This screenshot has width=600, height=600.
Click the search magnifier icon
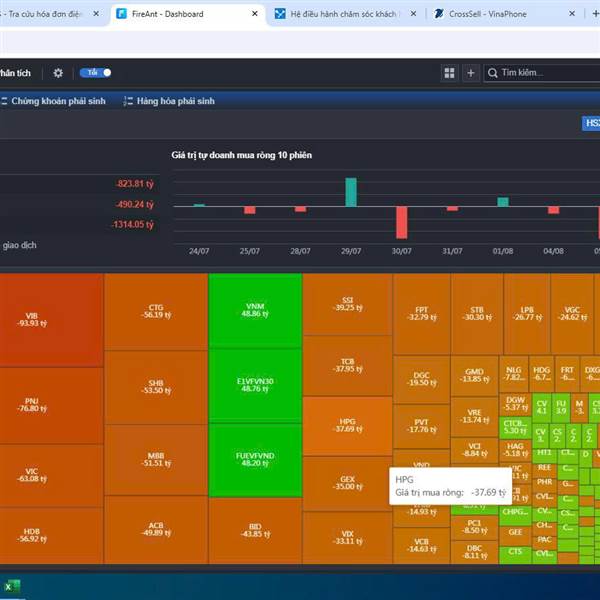493,73
